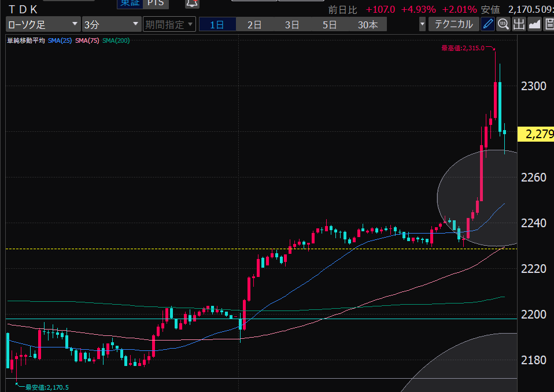Click the alert bell icon
The height and width of the screenshot is (392, 554).
[191, 3]
